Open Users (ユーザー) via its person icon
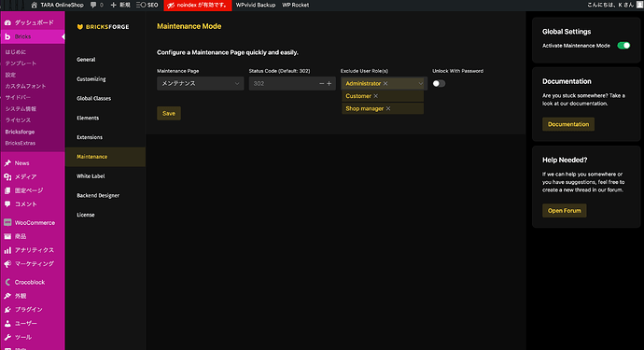 pos(7,323)
